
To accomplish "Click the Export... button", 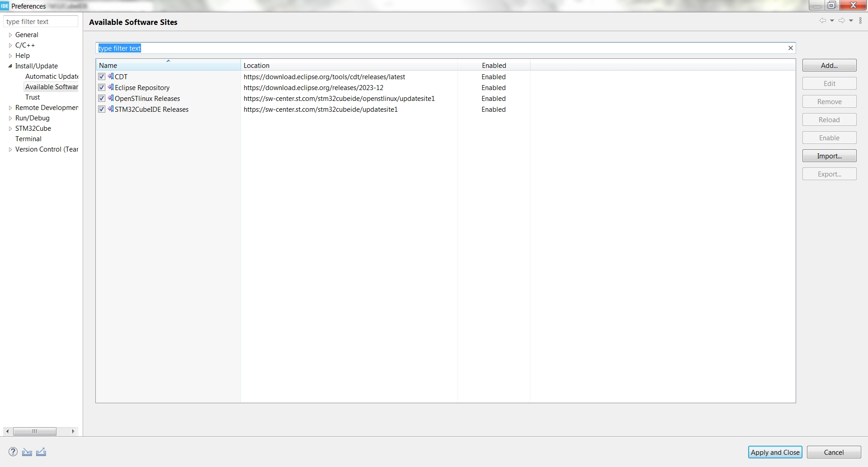I will [x=829, y=174].
